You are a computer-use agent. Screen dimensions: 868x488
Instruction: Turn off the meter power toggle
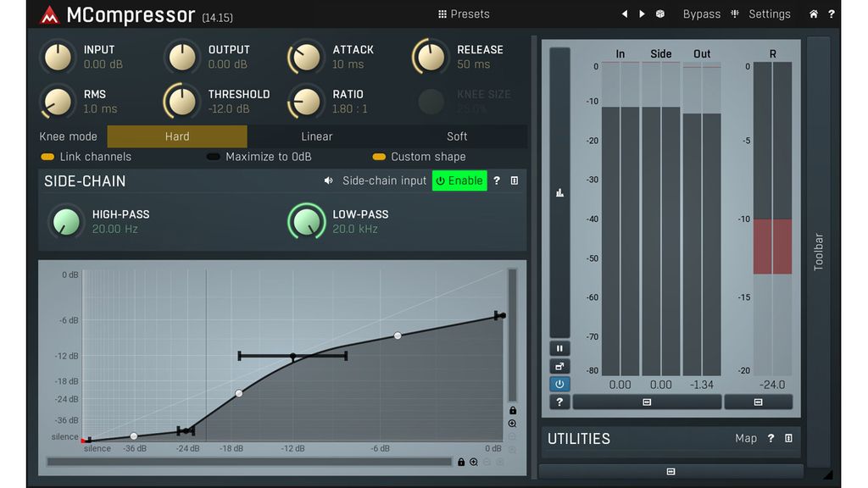[559, 384]
